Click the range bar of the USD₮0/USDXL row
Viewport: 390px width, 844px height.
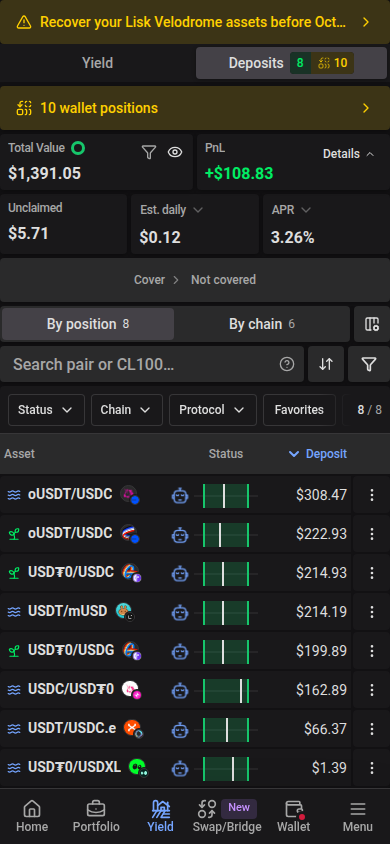click(226, 769)
